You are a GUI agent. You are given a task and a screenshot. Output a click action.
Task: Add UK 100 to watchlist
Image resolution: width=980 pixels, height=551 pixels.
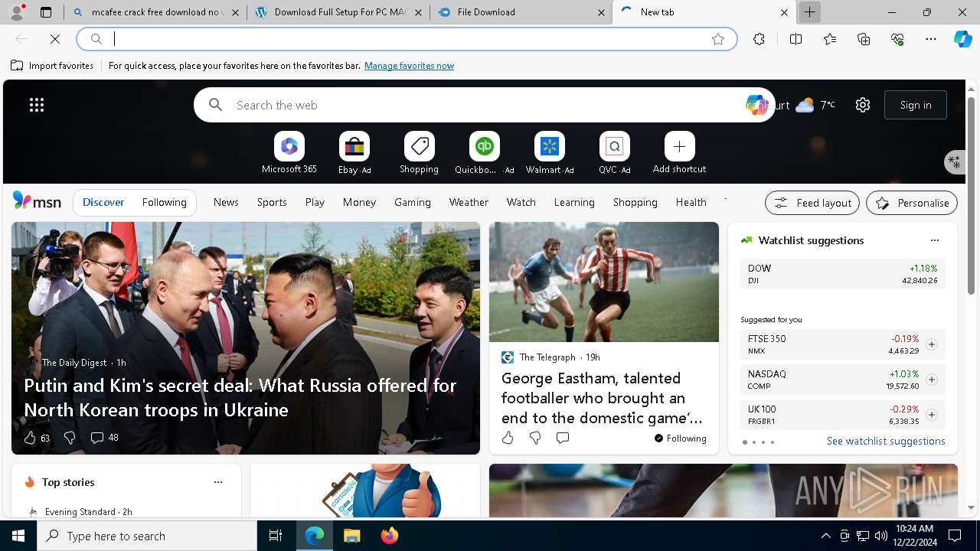931,415
